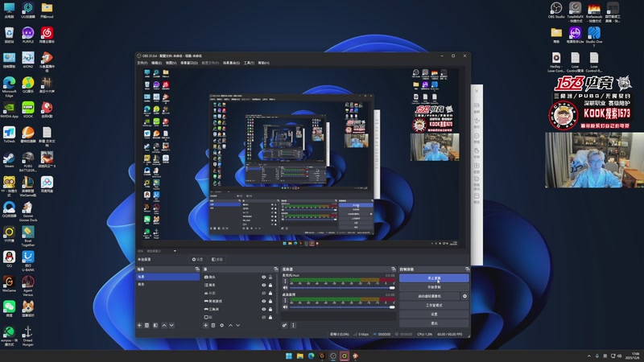The image size is (644, 362).
Task: Click the Stop Streaming button
Action: pyautogui.click(x=434, y=278)
